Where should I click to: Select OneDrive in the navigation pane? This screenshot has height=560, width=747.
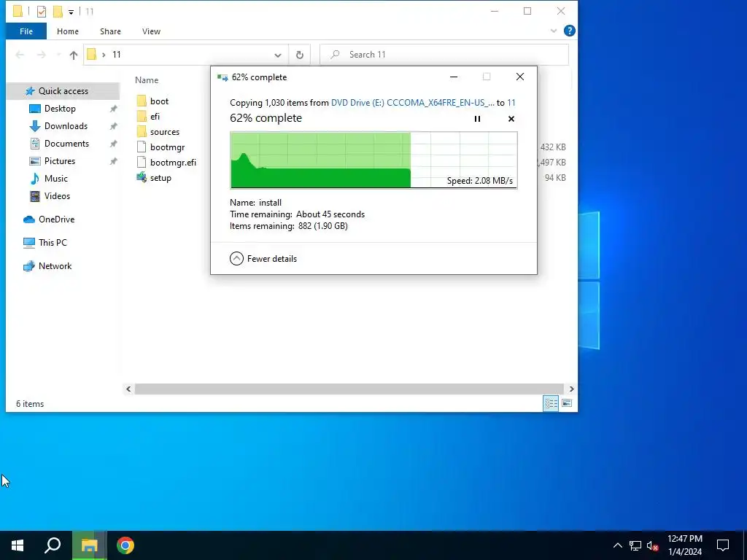point(56,219)
